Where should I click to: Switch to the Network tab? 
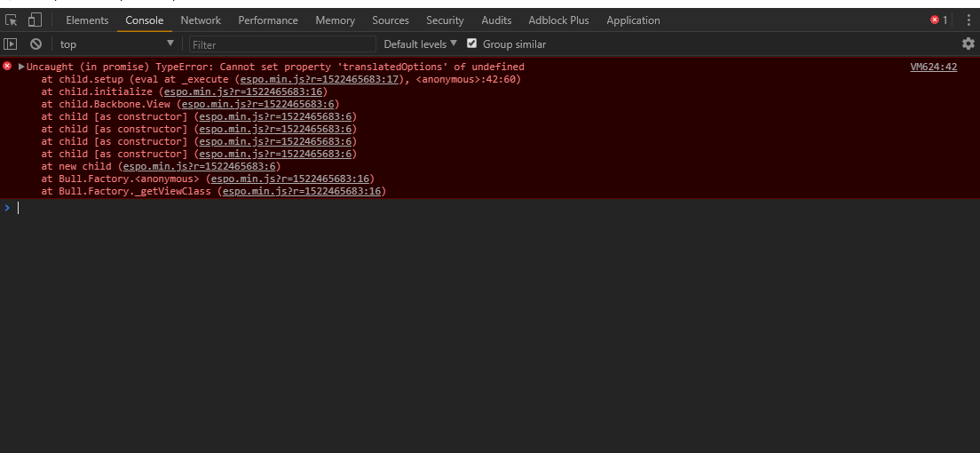click(x=201, y=20)
